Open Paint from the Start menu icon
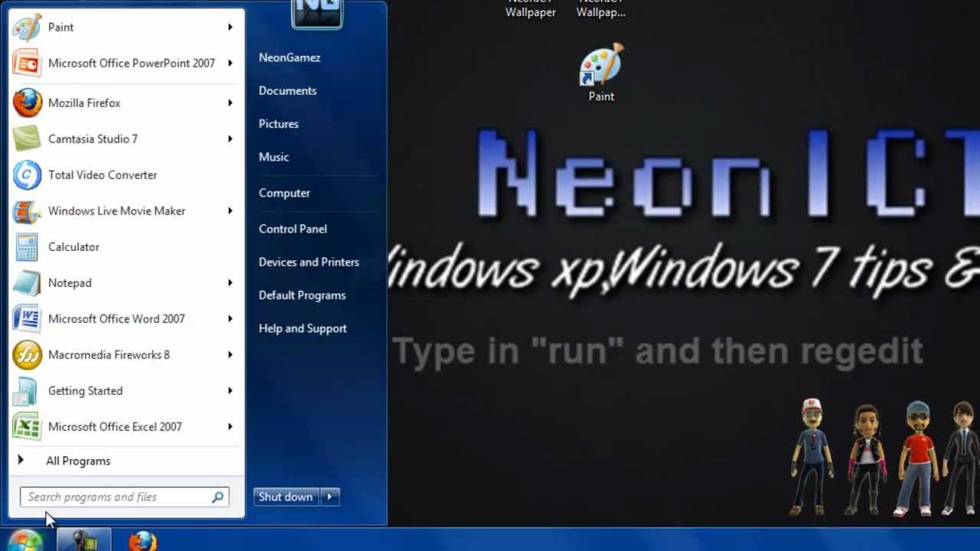 (27, 27)
